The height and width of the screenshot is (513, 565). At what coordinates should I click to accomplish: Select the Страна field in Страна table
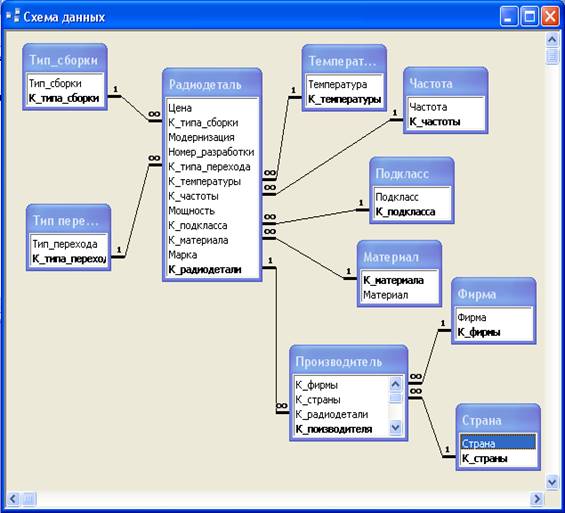[498, 443]
